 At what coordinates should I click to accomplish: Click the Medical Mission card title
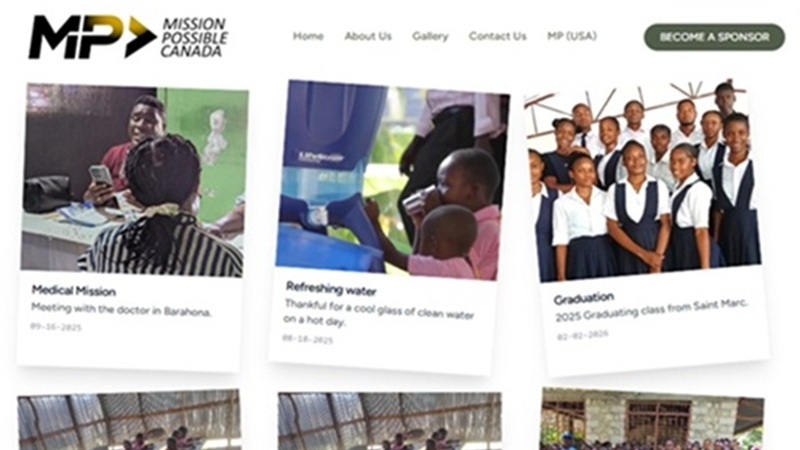pos(74,291)
